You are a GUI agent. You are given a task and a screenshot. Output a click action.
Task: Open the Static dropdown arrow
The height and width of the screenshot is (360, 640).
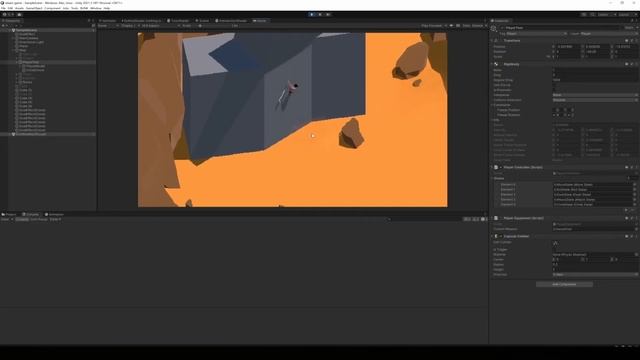click(x=637, y=28)
